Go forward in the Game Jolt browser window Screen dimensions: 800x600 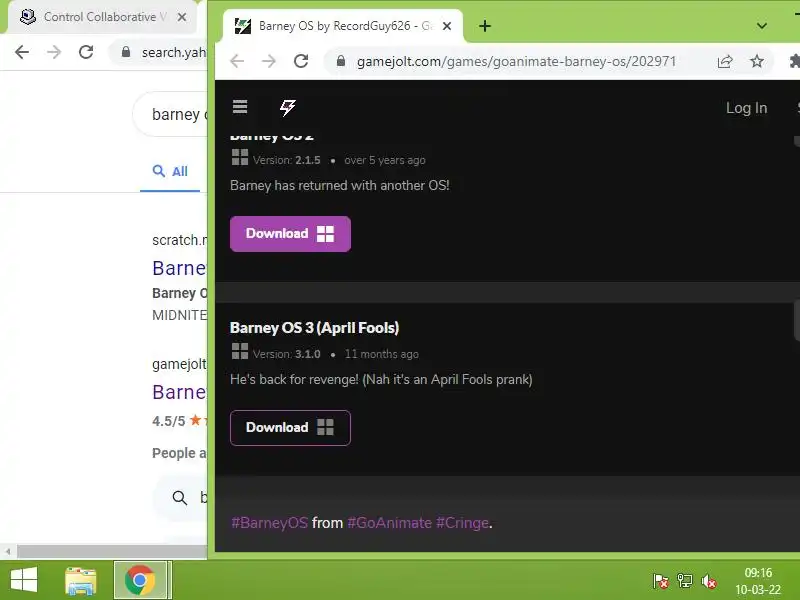(269, 61)
